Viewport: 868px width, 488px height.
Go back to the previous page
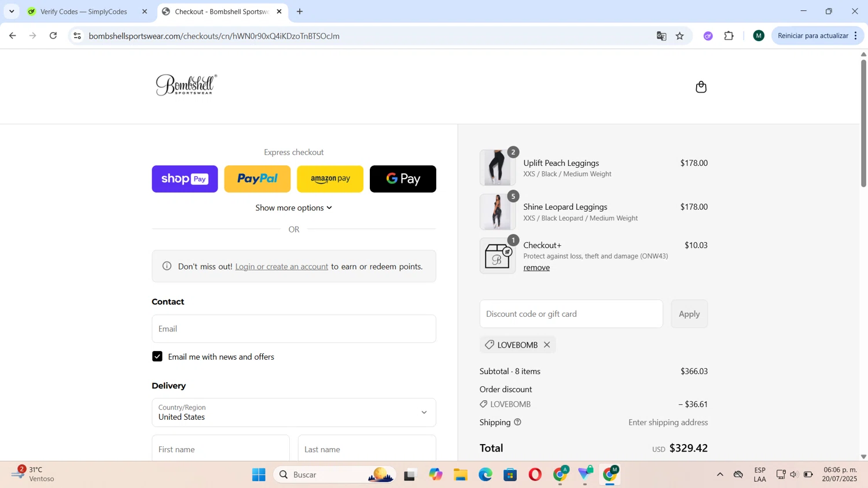12,36
